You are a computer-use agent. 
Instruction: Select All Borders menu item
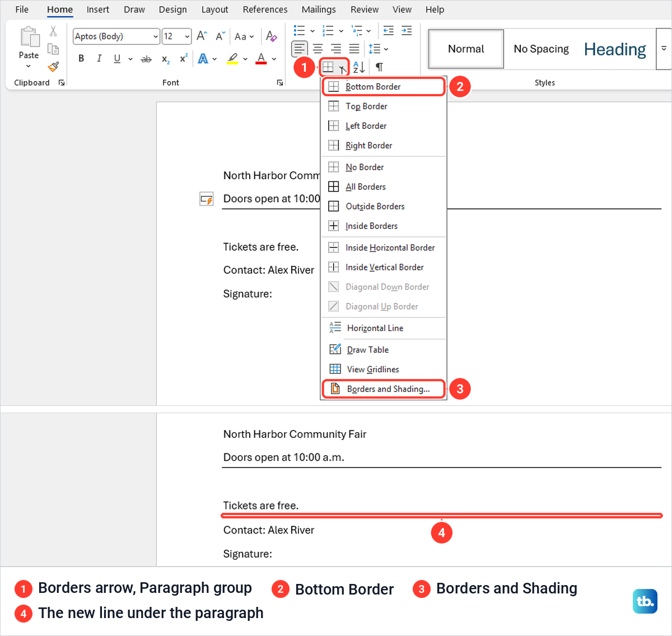click(x=384, y=187)
